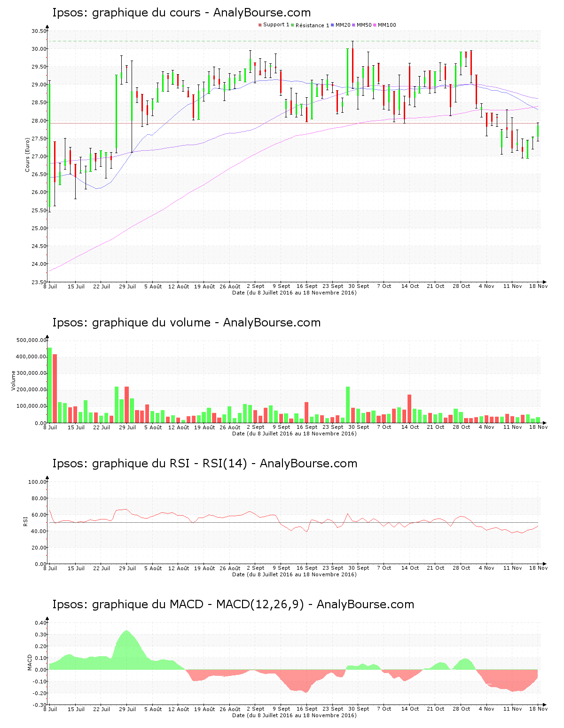
Task: Click the date range caption under price chart
Action: click(294, 293)
